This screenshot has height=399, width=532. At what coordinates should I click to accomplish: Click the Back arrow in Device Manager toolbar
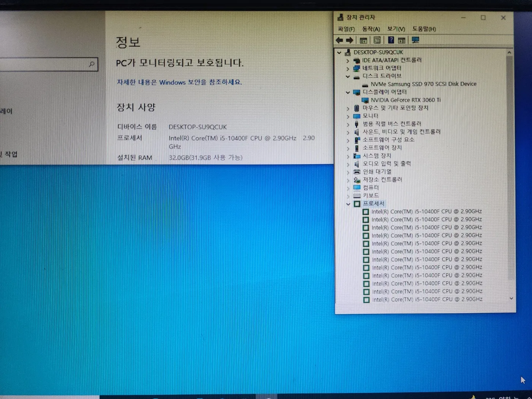[x=339, y=40]
